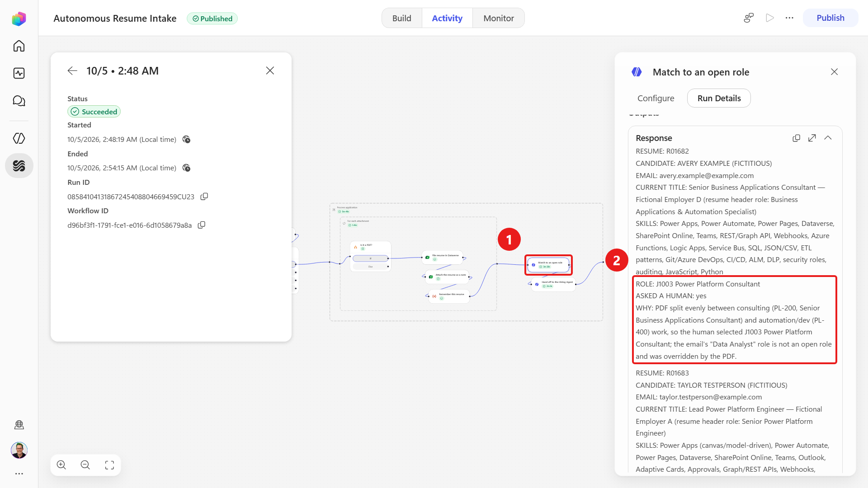Screen dimensions: 868x488
Task: Select the highlighted workflows icon in sidebar
Action: (19, 166)
